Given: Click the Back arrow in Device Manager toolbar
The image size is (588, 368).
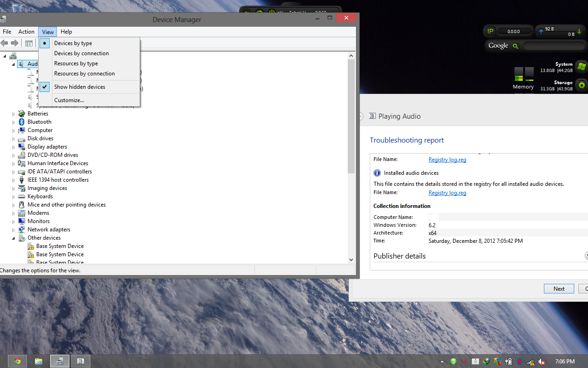Looking at the screenshot, I should point(4,43).
